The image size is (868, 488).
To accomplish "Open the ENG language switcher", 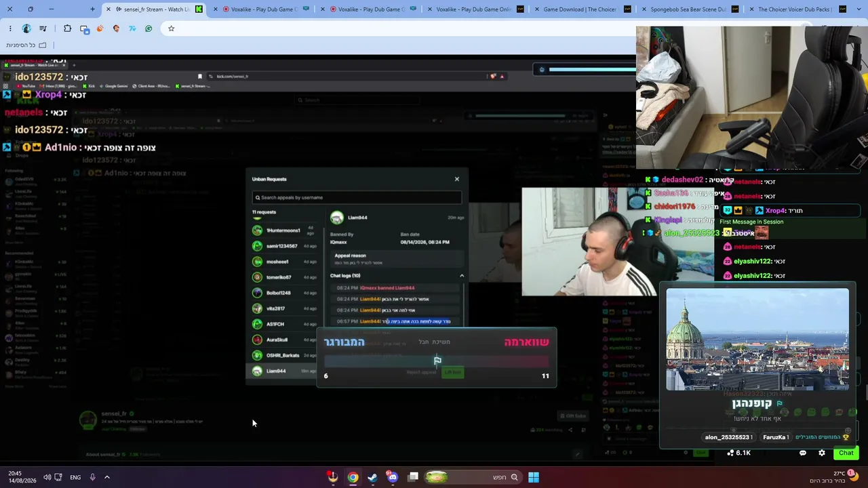I will 75,477.
